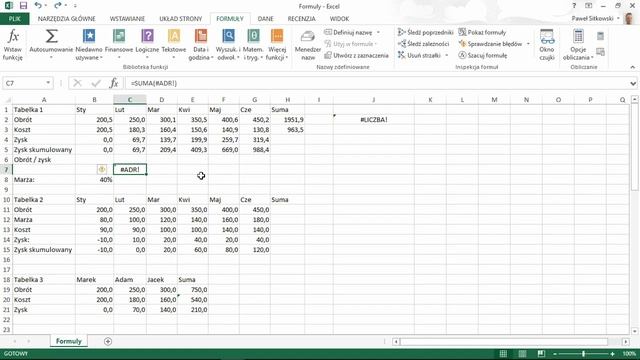
Task: Confirm formula entry with checkmark icon
Action: [x=96, y=83]
